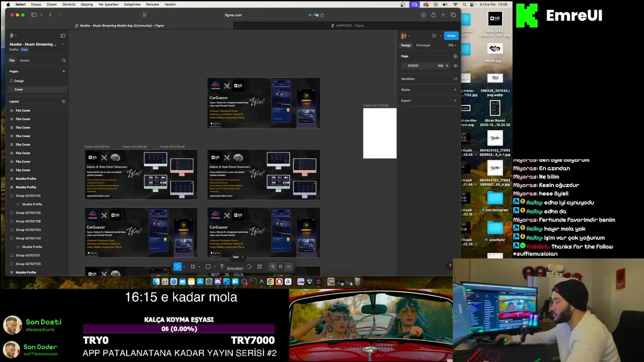Open Variables settings icon

coord(455,79)
